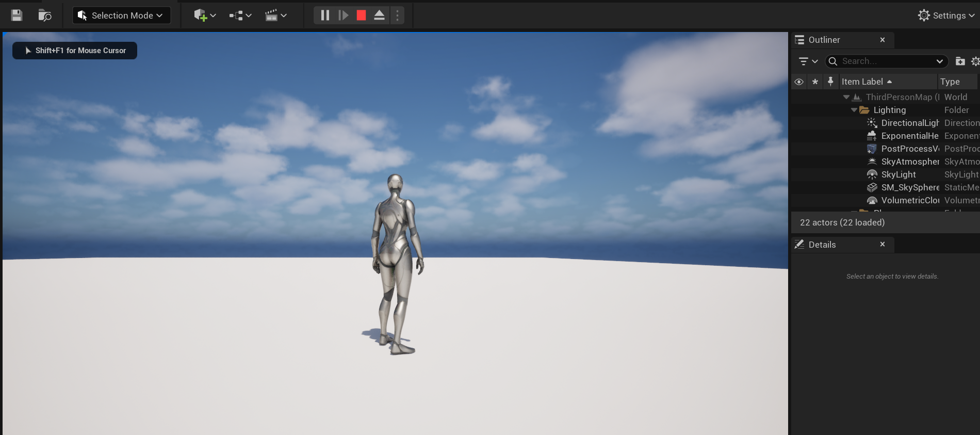Collapse the Lighting folder

coord(854,110)
